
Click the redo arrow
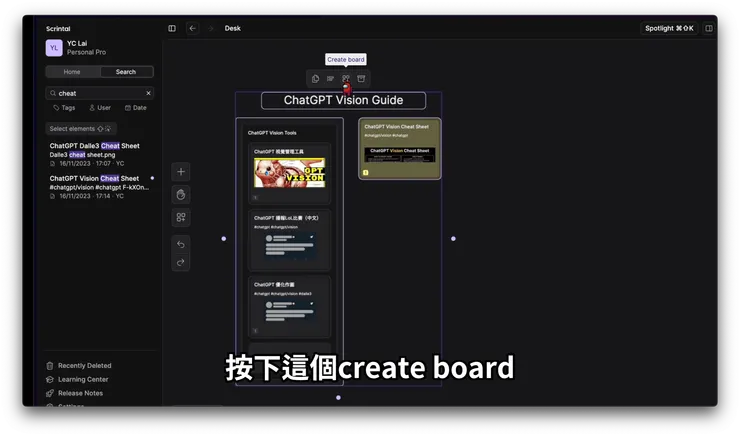[181, 262]
